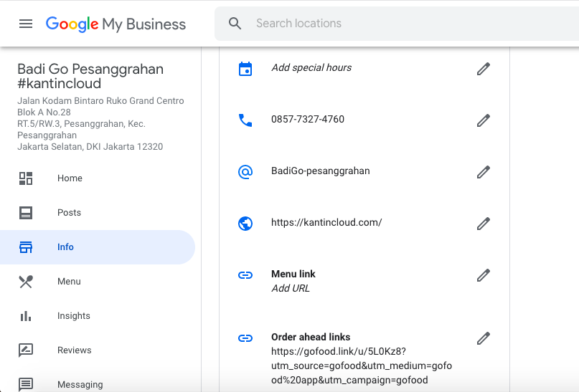Click the Order ahead links heading
579x392 pixels.
[x=311, y=337]
